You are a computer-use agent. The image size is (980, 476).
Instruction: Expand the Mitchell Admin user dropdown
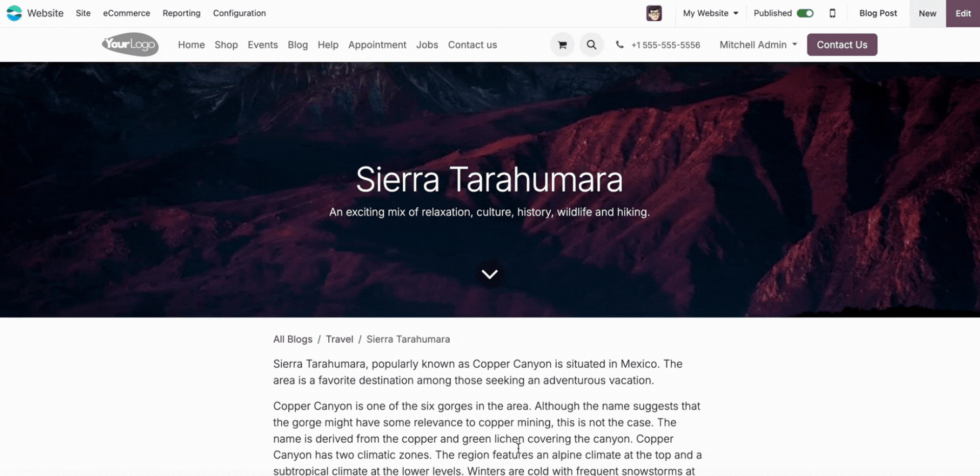click(758, 45)
